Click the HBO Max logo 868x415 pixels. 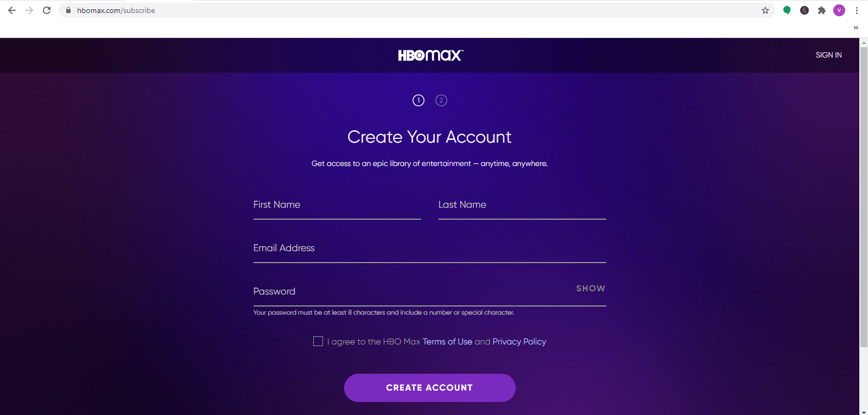[x=430, y=55]
